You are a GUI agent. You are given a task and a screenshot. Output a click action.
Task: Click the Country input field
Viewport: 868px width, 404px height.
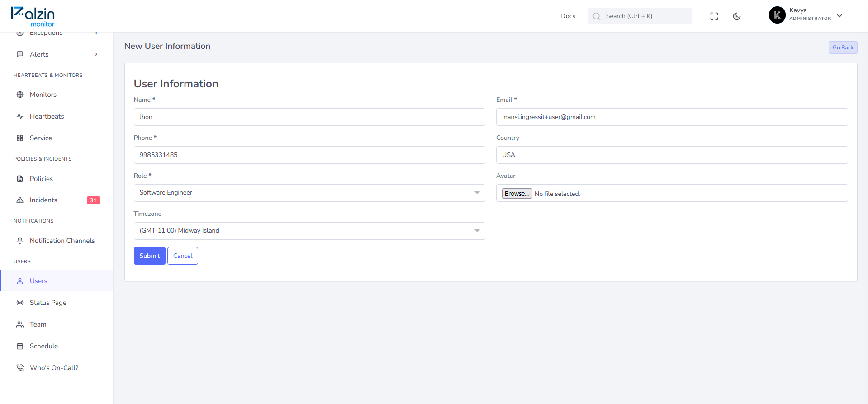coord(672,155)
